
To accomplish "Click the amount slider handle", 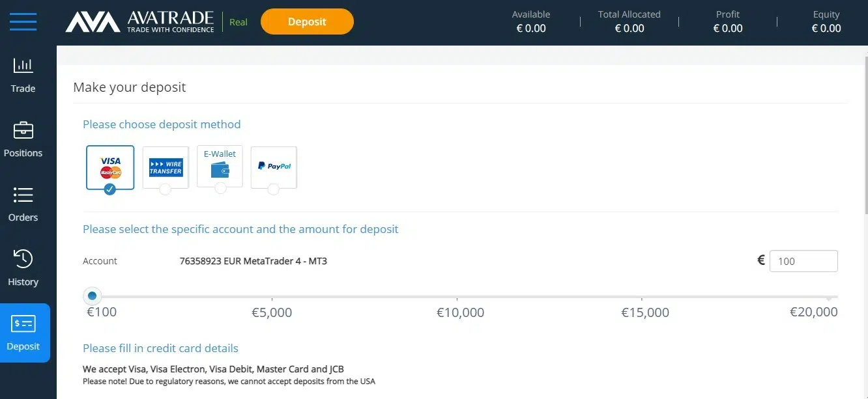I will coord(92,296).
